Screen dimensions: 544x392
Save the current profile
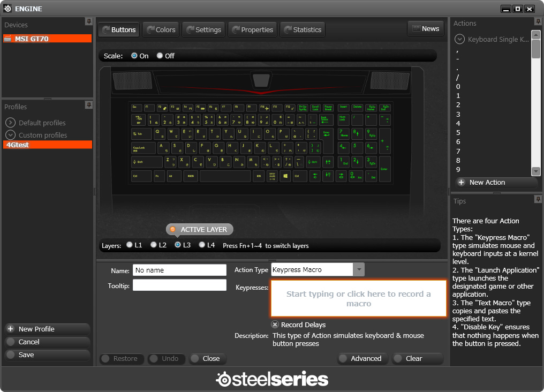pyautogui.click(x=48, y=355)
